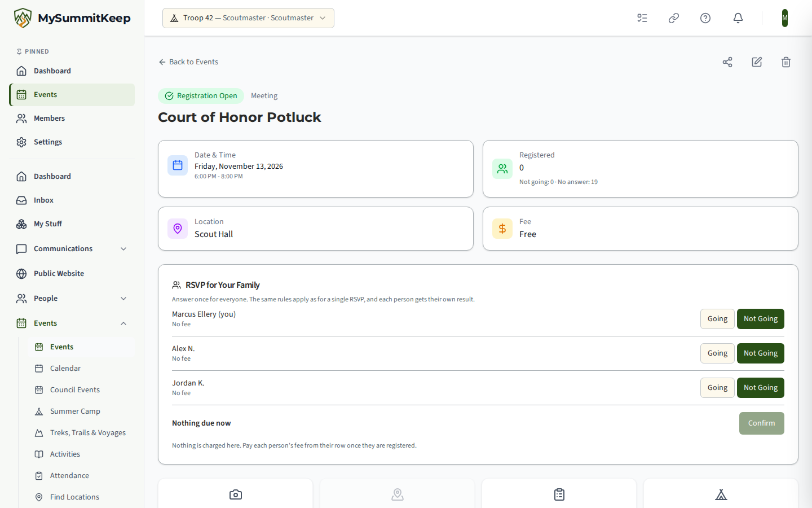
Task: Mark Marcus Ellery as Going
Action: [717, 319]
